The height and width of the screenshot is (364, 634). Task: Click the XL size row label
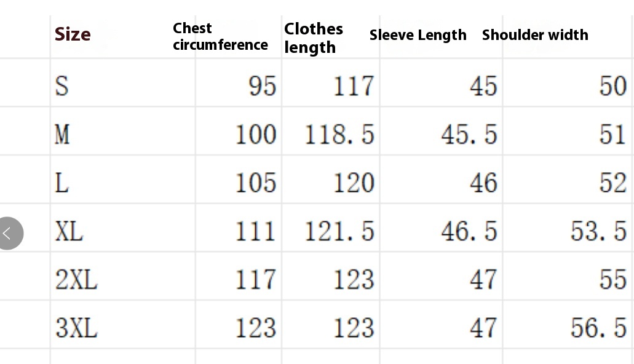(69, 231)
